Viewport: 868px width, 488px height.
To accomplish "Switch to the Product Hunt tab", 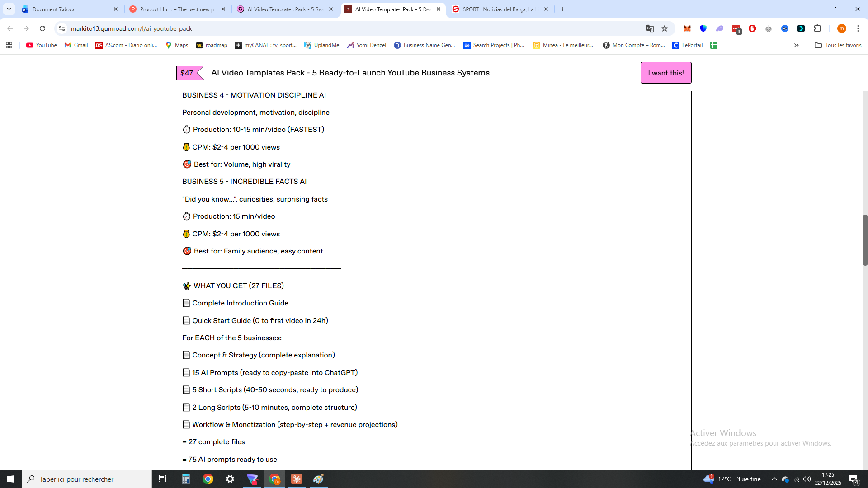I will (x=177, y=9).
